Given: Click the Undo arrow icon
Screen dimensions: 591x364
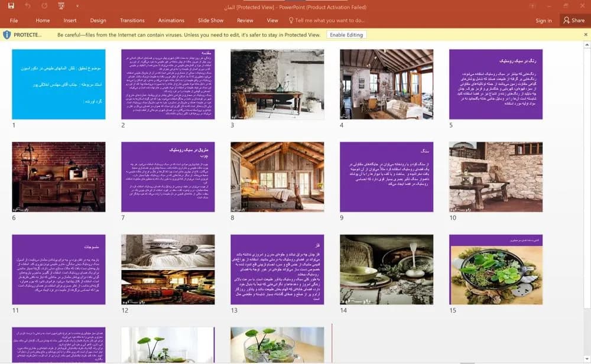Looking at the screenshot, I should pyautogui.click(x=28, y=6).
